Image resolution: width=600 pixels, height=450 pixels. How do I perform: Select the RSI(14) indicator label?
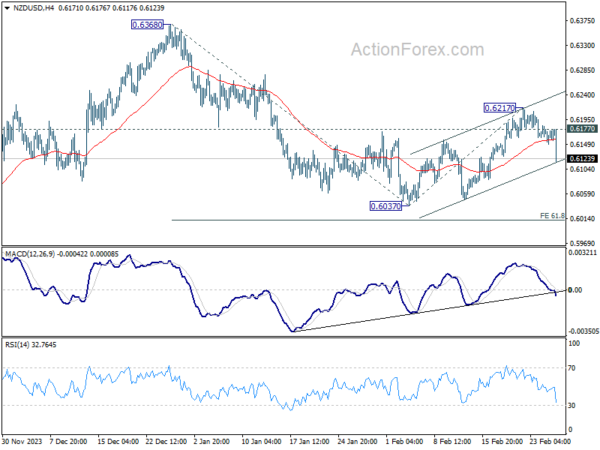pyautogui.click(x=17, y=345)
